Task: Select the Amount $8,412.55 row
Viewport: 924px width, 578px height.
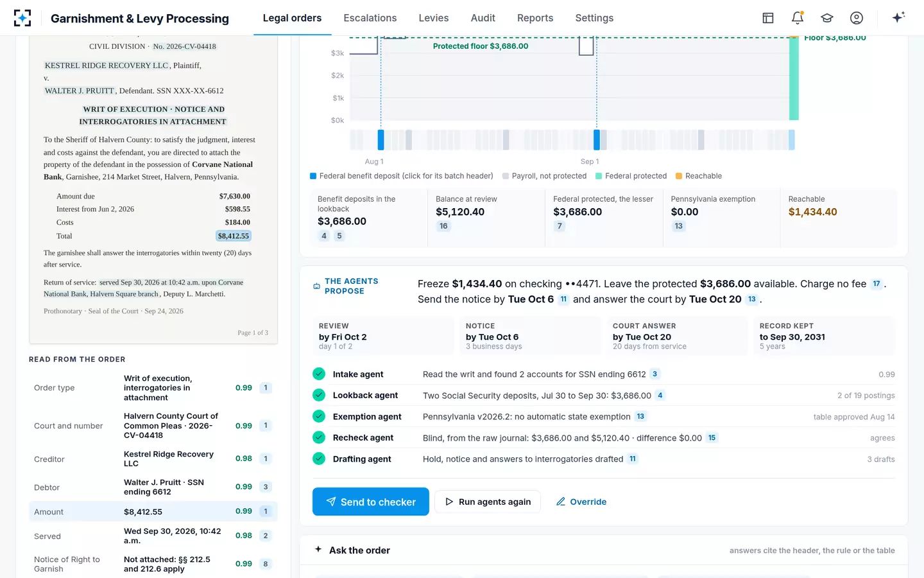Action: coord(153,512)
